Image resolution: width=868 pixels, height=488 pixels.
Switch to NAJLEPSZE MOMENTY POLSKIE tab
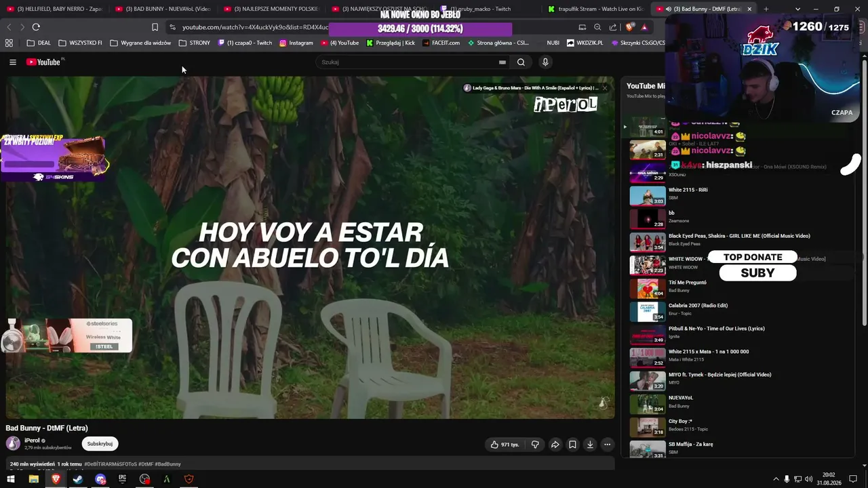pyautogui.click(x=271, y=9)
